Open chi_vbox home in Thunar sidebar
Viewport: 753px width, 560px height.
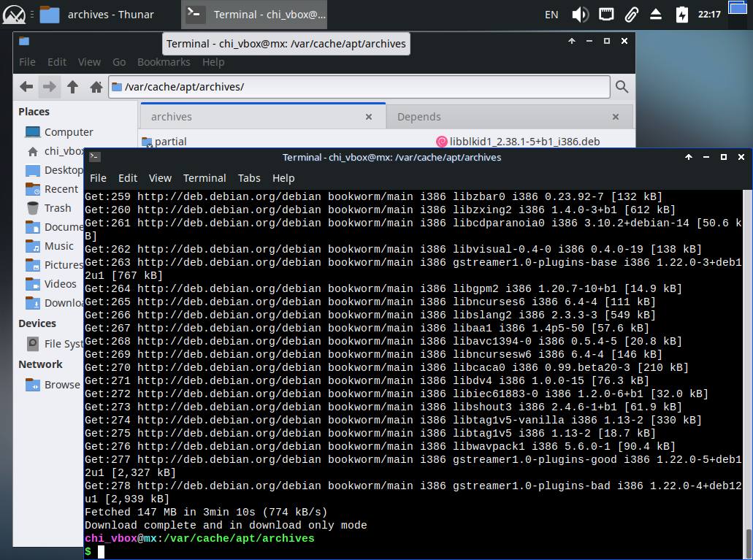pyautogui.click(x=56, y=151)
